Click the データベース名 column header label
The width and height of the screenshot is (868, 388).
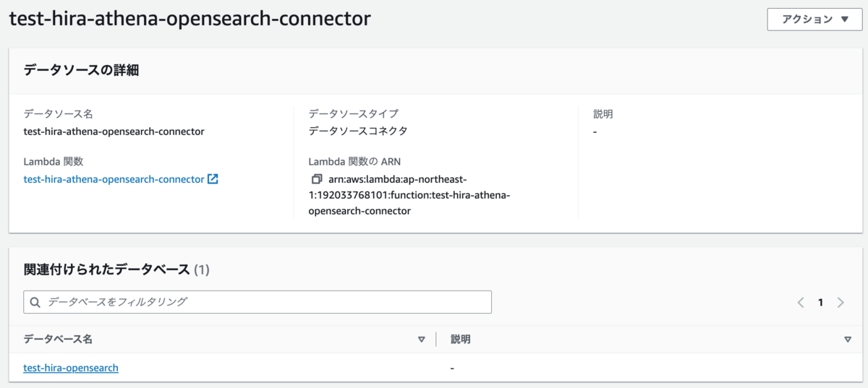coord(58,339)
